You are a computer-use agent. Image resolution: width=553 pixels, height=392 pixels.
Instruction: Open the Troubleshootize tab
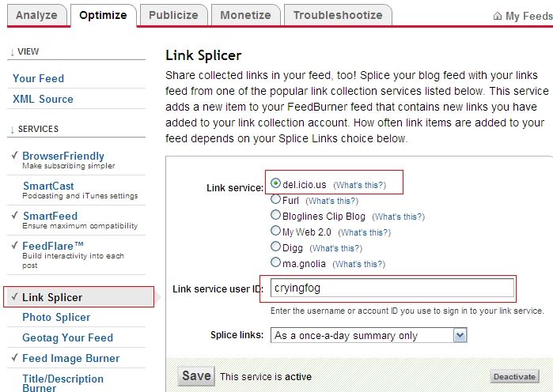tap(338, 15)
